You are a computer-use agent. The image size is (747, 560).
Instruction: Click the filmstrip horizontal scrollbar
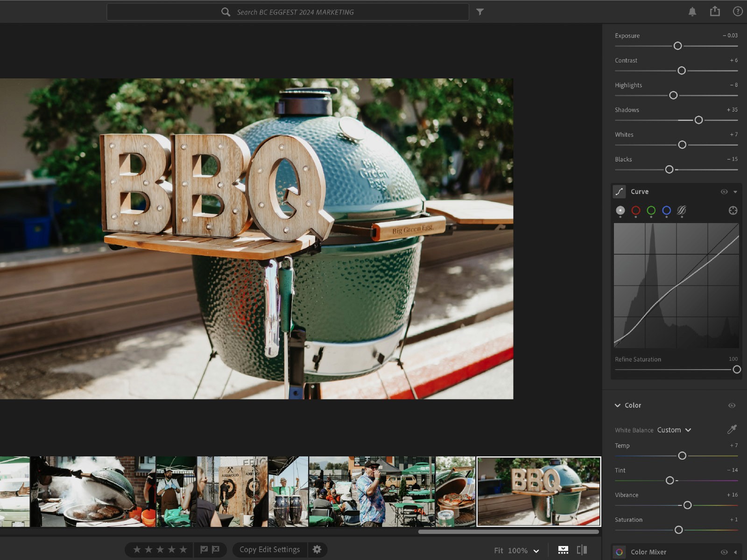[508, 532]
